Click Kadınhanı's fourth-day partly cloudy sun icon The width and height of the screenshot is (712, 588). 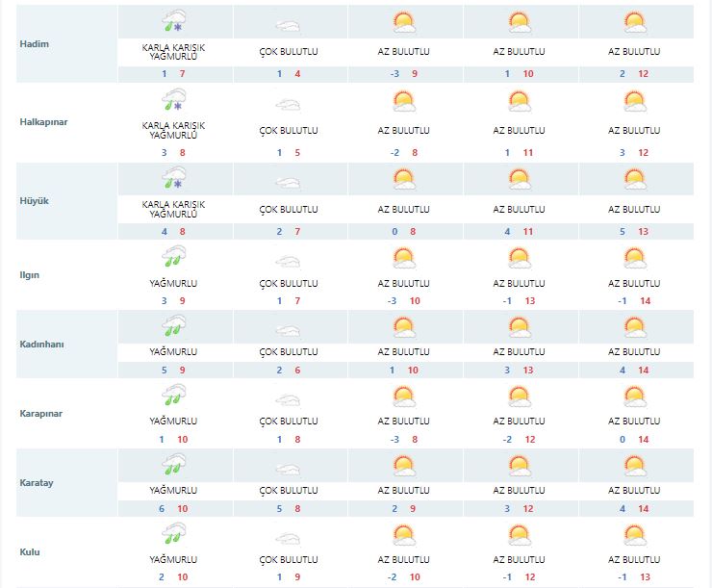[x=520, y=327]
